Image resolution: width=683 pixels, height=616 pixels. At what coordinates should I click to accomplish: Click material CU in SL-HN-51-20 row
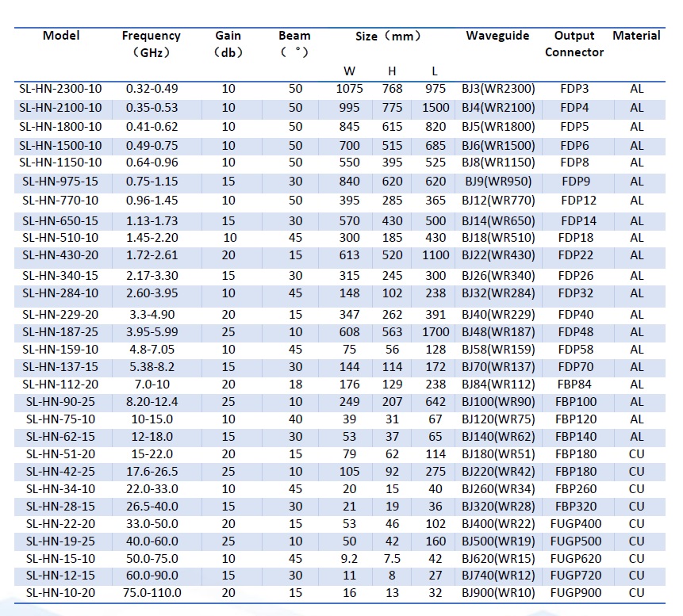636,454
